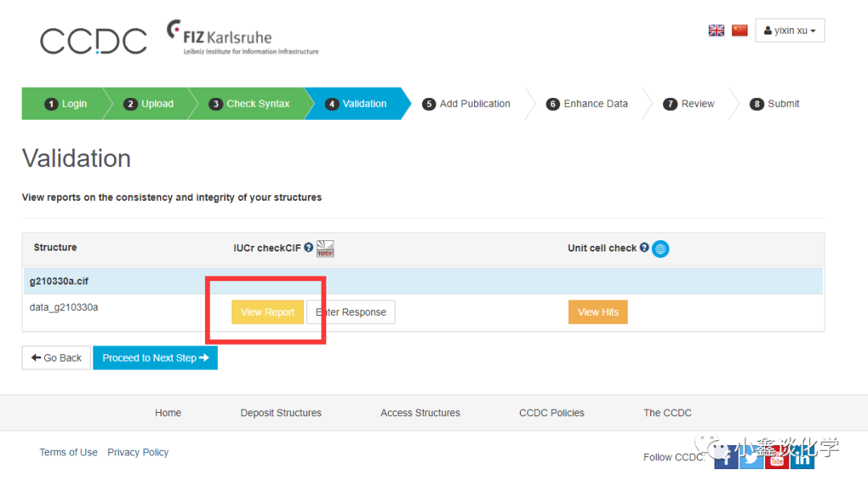868x486 pixels.
Task: Switch language to English via UK flag
Action: coord(716,31)
